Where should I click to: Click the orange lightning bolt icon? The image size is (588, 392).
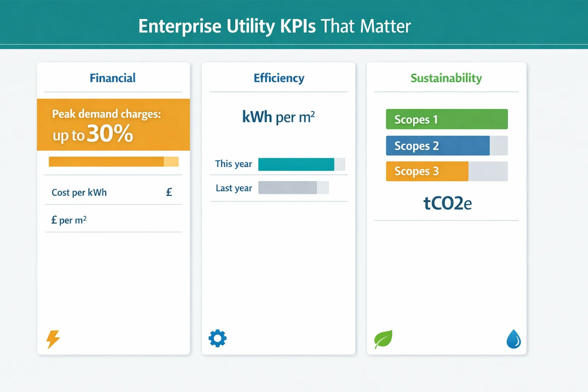click(x=53, y=339)
